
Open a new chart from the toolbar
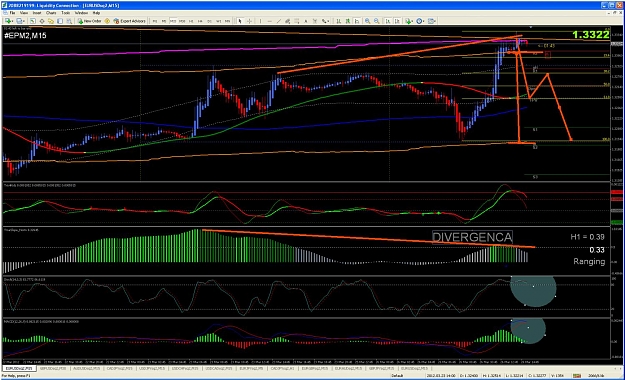(x=8, y=21)
